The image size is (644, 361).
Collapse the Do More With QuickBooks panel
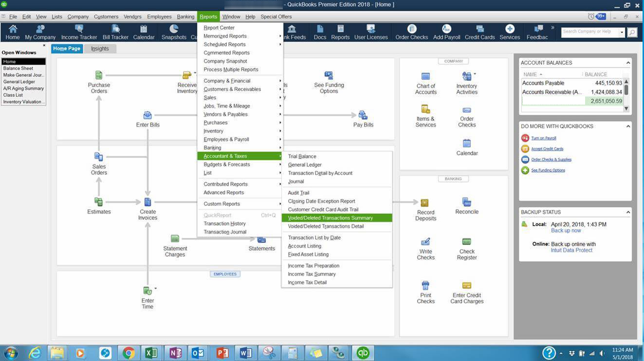point(628,126)
